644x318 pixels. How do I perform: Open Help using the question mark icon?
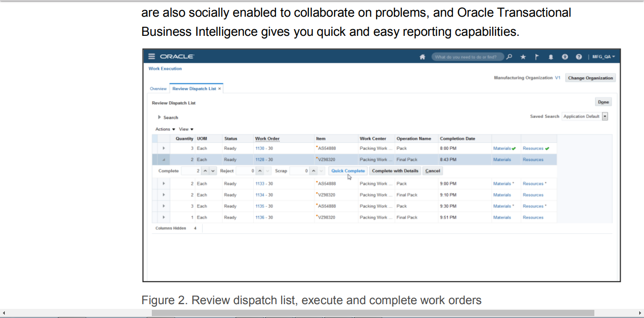pos(579,56)
